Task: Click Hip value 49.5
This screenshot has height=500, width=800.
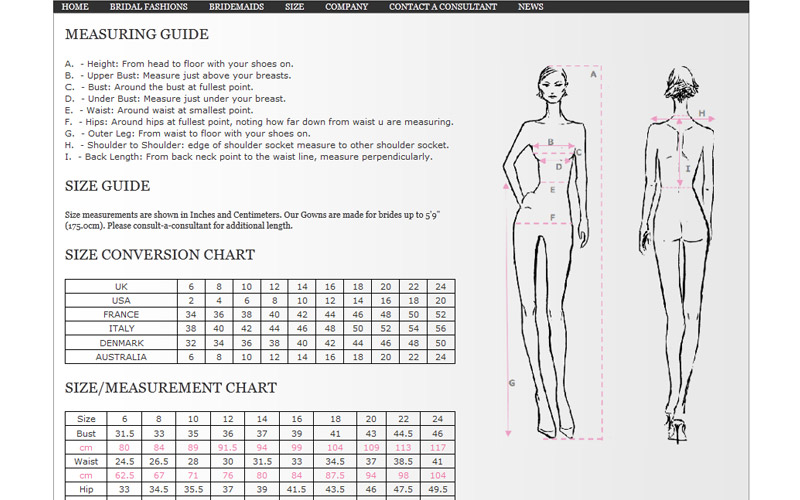Action: pyautogui.click(x=438, y=489)
